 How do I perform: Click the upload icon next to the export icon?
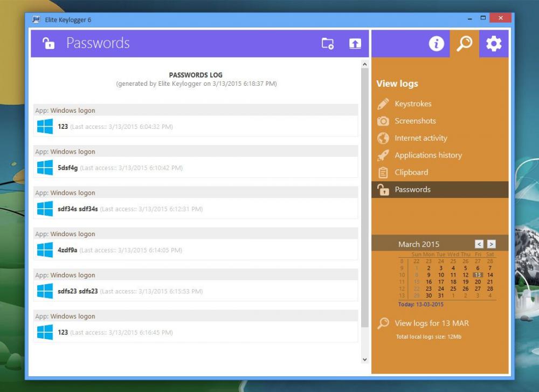pyautogui.click(x=355, y=44)
